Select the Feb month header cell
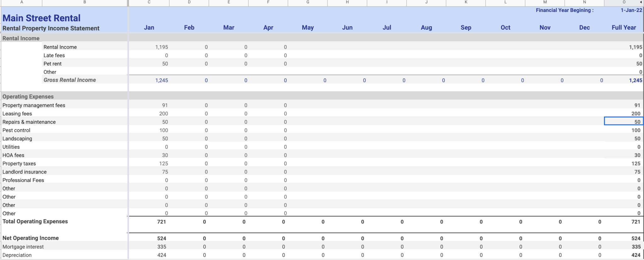 tap(189, 28)
